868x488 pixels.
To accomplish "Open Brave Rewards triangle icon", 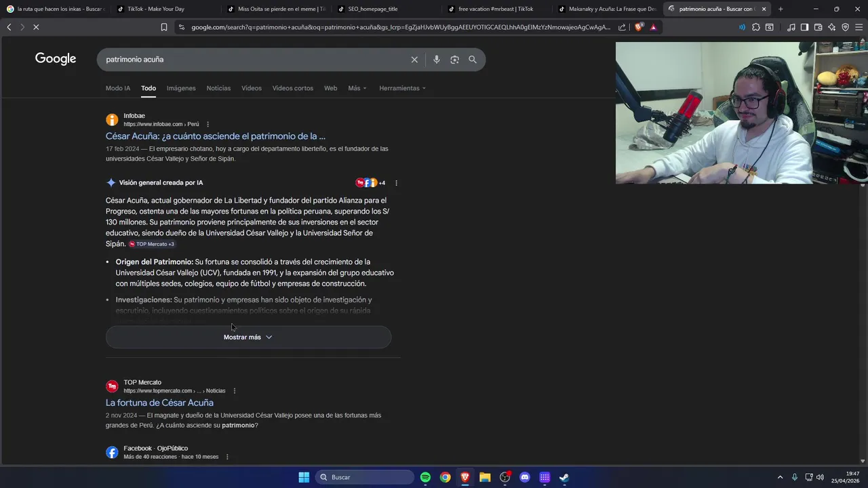I will 653,27.
